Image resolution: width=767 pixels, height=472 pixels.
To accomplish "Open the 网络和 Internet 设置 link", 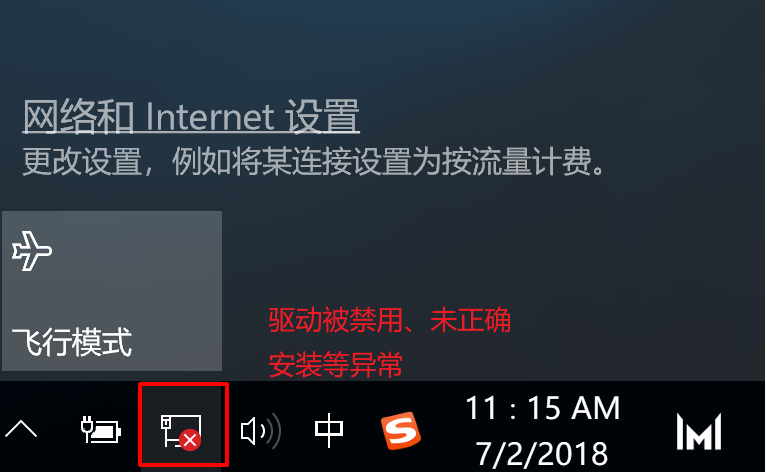I will pyautogui.click(x=191, y=116).
